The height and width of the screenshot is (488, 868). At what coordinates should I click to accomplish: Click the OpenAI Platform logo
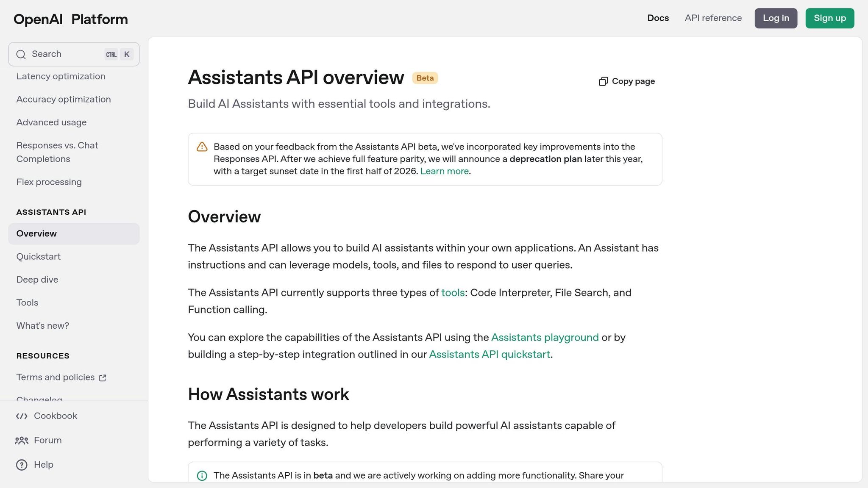(71, 19)
